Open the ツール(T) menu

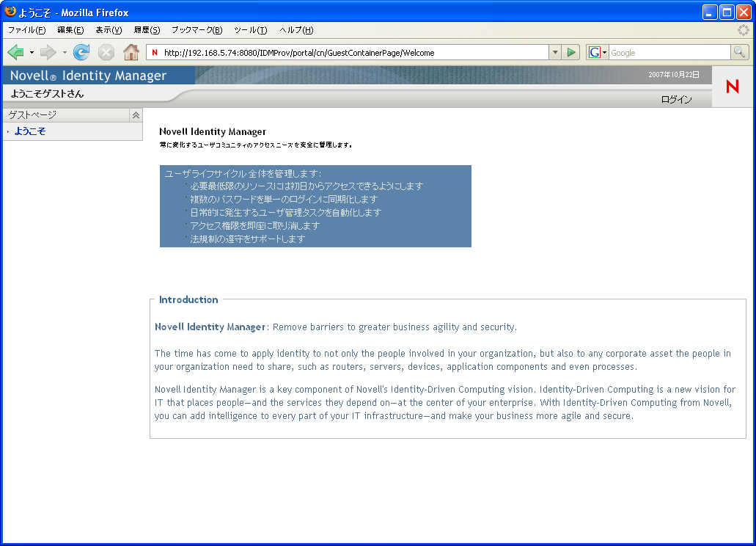(x=250, y=30)
